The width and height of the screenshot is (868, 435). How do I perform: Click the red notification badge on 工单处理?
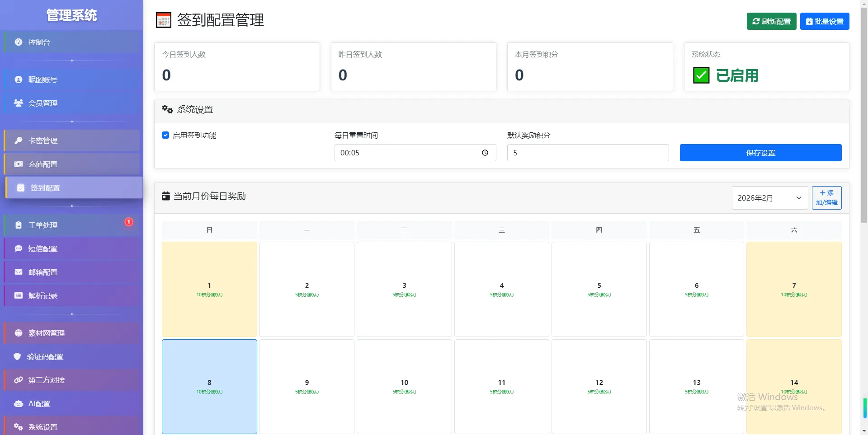(129, 222)
